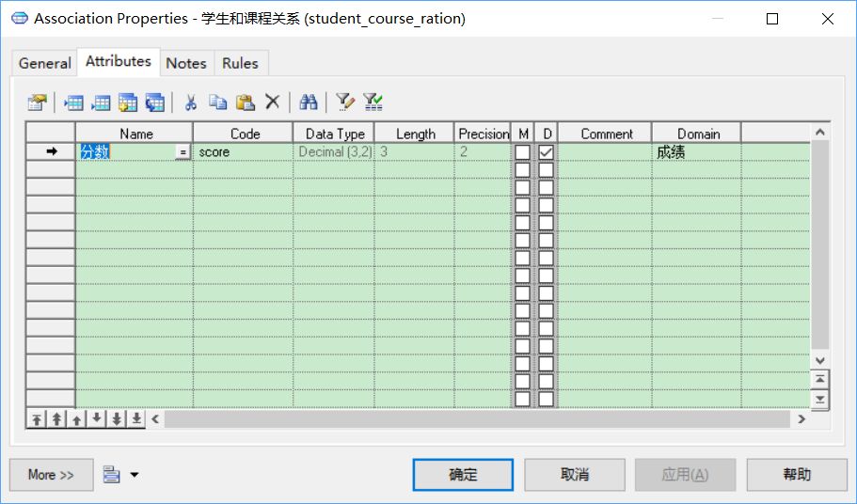The image size is (857, 504).
Task: Click the Data Type column header
Action: click(x=334, y=134)
